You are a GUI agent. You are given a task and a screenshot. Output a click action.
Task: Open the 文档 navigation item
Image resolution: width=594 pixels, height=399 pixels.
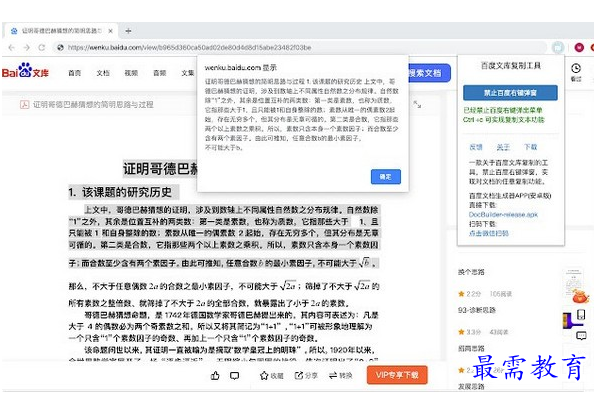[103, 73]
